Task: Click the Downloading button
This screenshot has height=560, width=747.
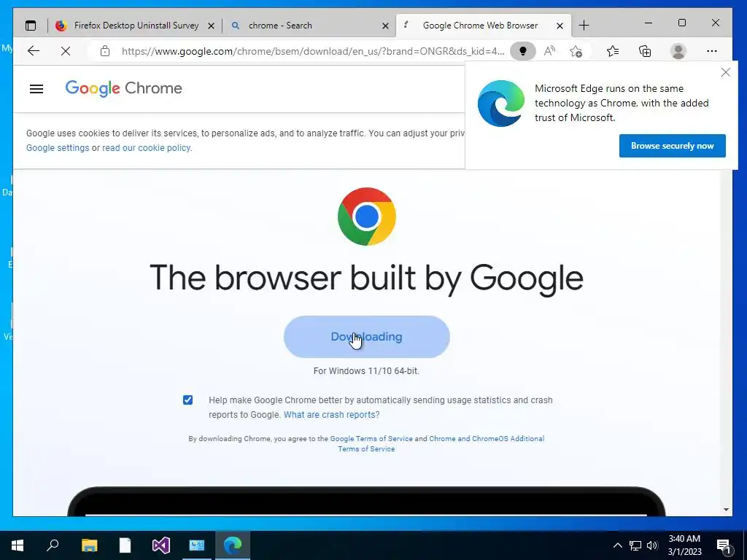Action: (x=366, y=337)
